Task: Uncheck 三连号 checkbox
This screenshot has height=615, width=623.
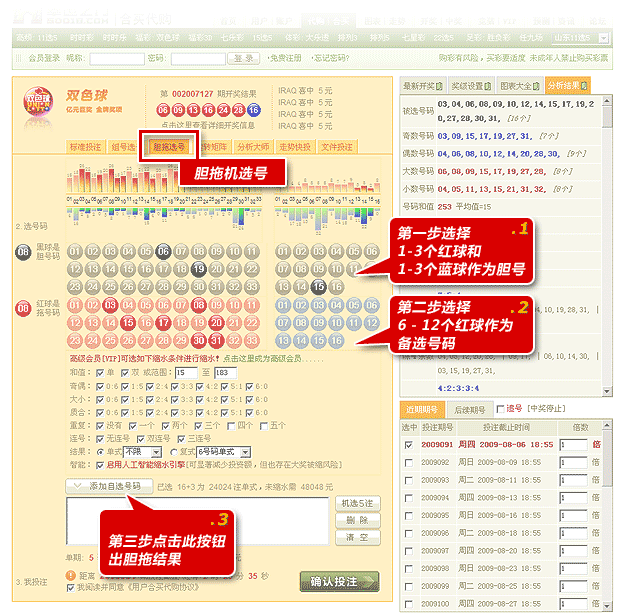Action: (181, 439)
